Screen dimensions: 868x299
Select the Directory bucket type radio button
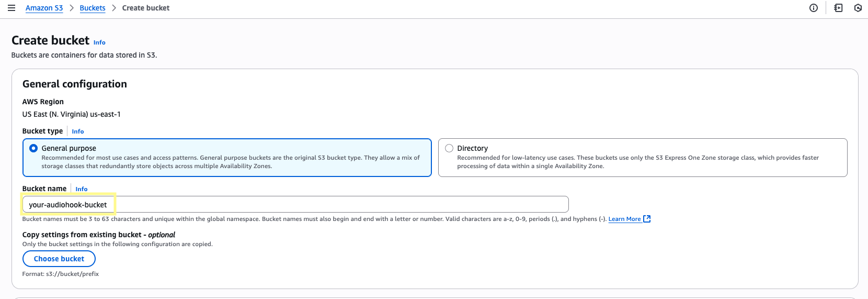[449, 148]
